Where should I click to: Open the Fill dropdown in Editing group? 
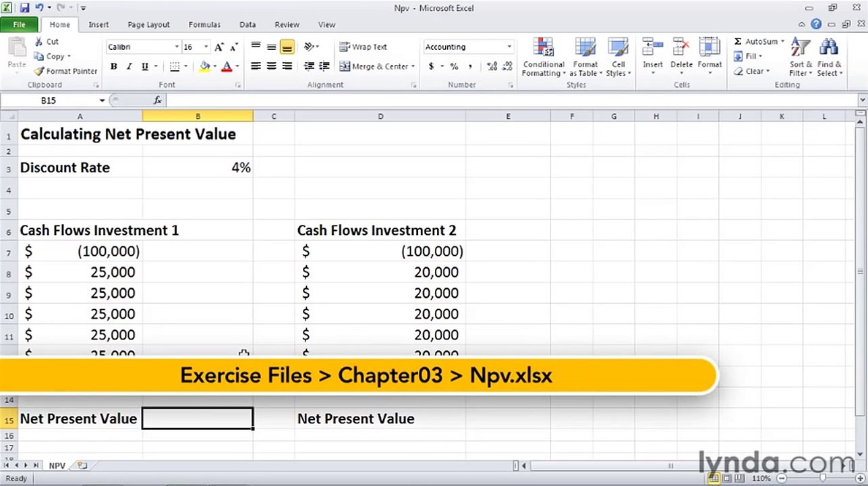coord(748,56)
